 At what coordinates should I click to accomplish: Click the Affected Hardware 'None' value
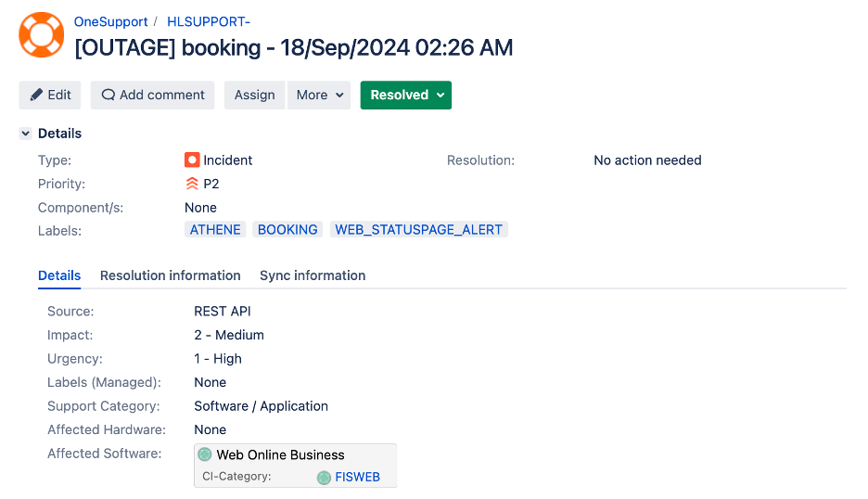coord(210,429)
